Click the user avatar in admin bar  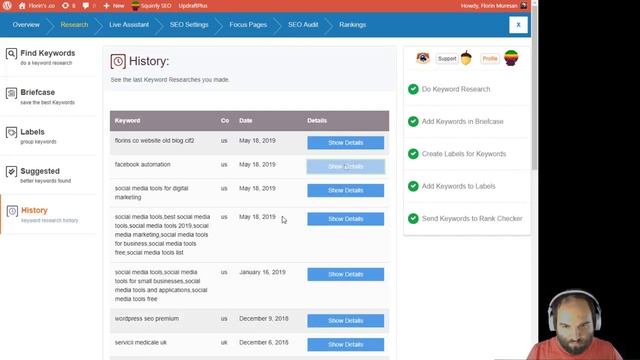tap(524, 6)
